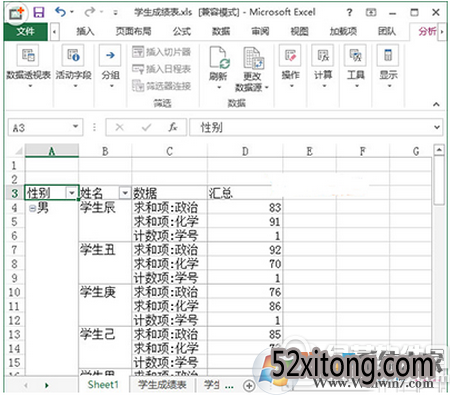Switch to the 页面布局 Page Layout tab
450x397 pixels.
[133, 32]
